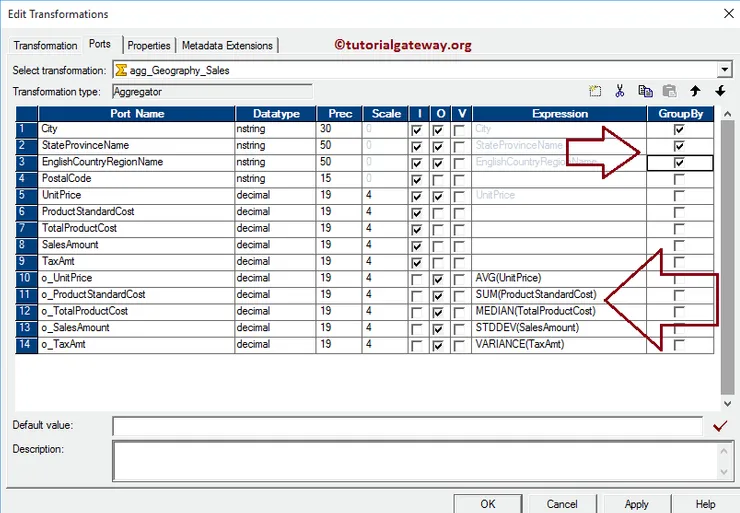Click the Copy port icon
Viewport: 740px width, 513px height.
pyautogui.click(x=645, y=91)
